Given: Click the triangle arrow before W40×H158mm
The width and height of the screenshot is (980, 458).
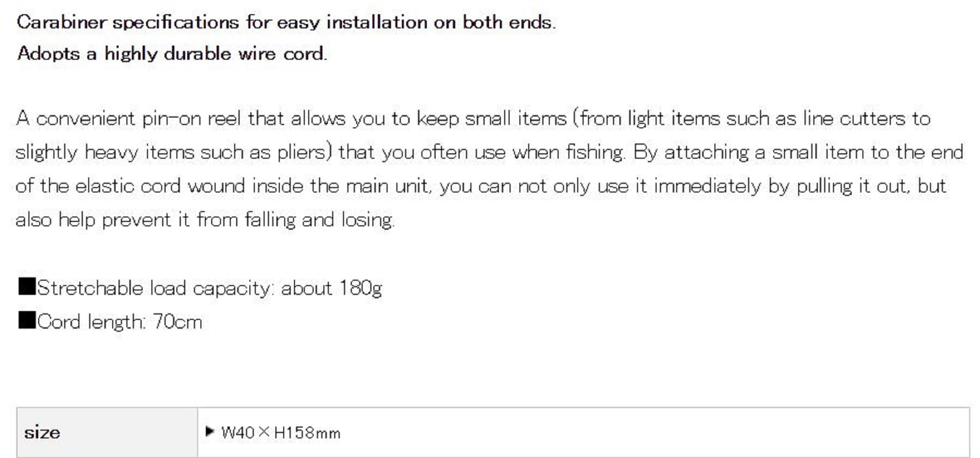Looking at the screenshot, I should (210, 432).
